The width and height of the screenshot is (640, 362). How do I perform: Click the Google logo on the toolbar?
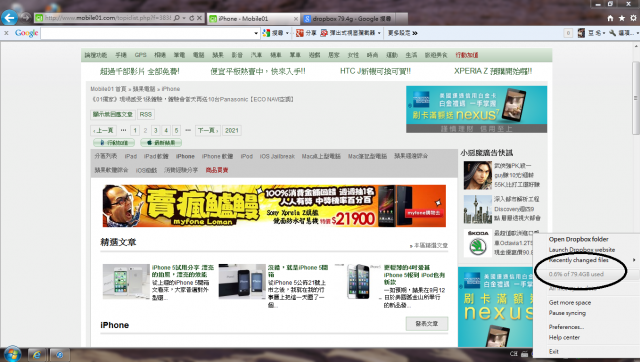tap(27, 33)
